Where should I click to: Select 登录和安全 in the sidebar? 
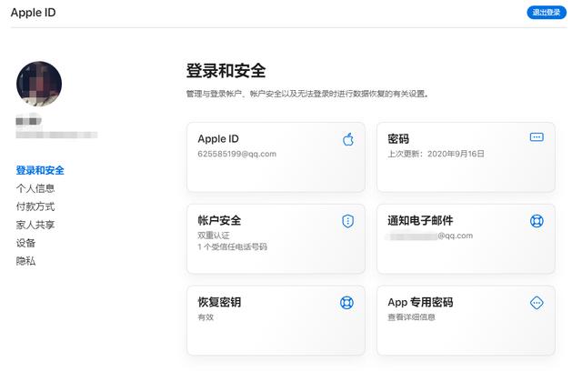40,170
